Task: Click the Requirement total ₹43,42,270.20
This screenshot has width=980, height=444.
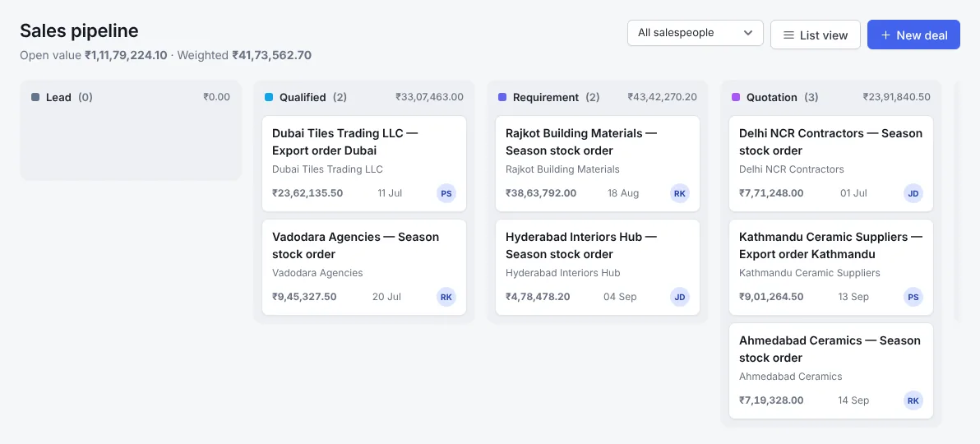Action: click(663, 97)
